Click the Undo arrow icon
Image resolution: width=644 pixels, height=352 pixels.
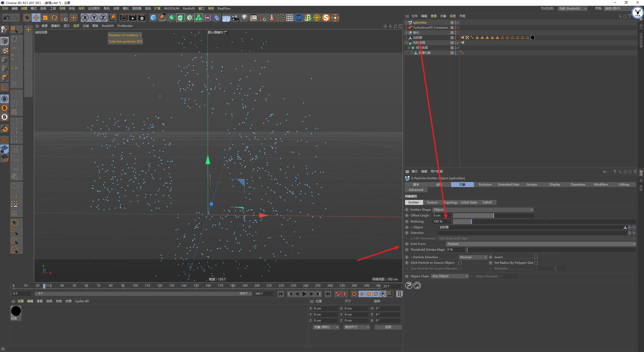[x=7, y=18]
